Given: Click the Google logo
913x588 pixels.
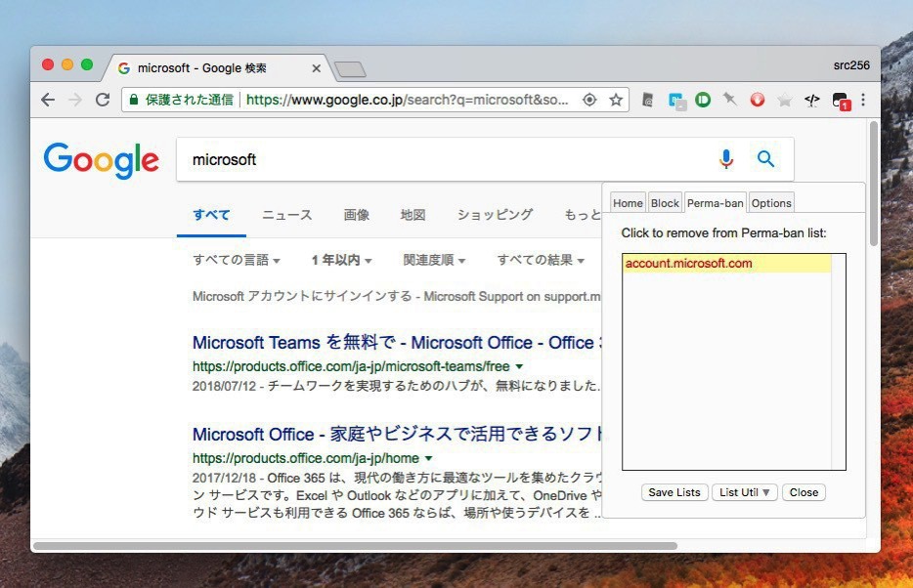Looking at the screenshot, I should (102, 160).
